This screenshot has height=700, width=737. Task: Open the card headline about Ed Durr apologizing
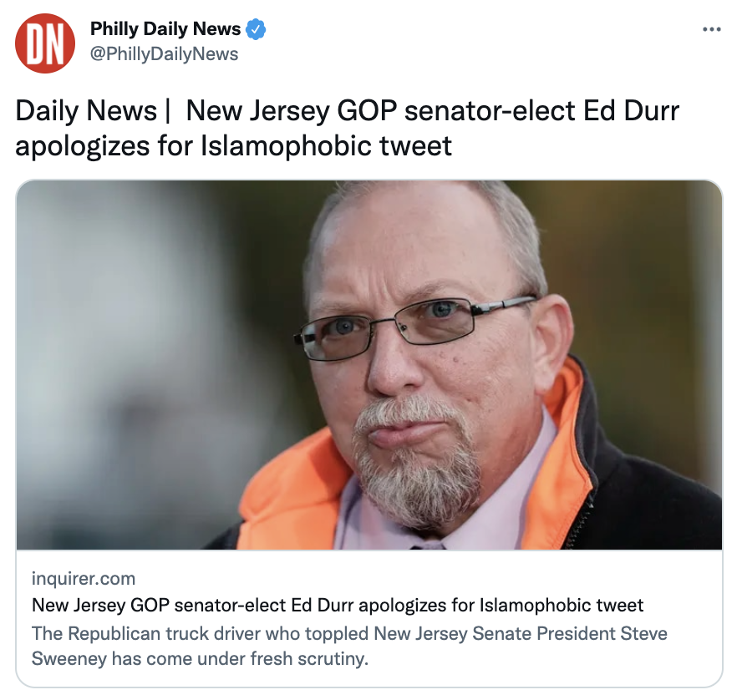tap(338, 605)
